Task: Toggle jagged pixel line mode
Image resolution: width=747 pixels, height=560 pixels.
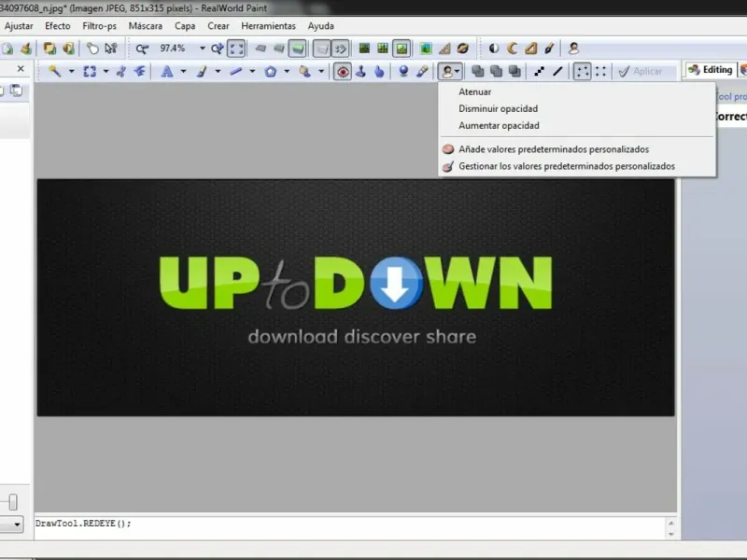Action: [540, 72]
